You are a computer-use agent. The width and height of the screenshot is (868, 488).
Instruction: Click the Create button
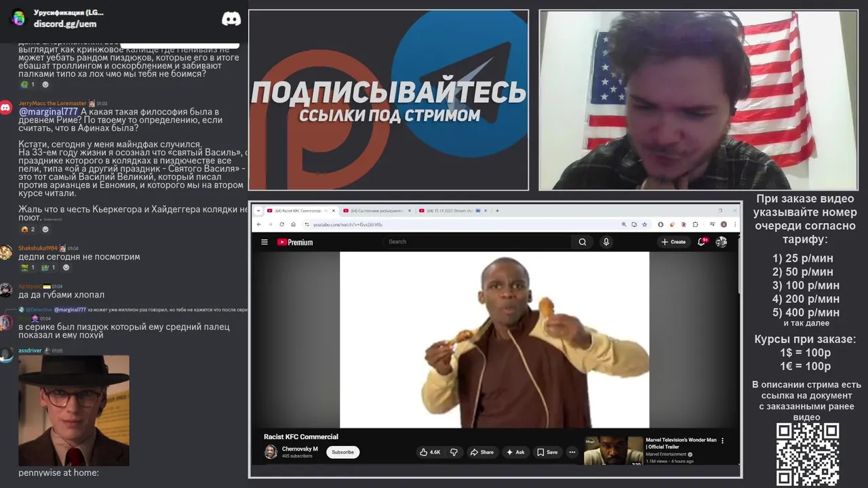click(x=673, y=242)
